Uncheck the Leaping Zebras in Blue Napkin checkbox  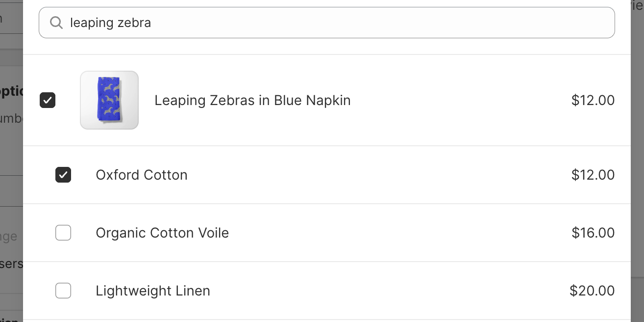tap(48, 100)
